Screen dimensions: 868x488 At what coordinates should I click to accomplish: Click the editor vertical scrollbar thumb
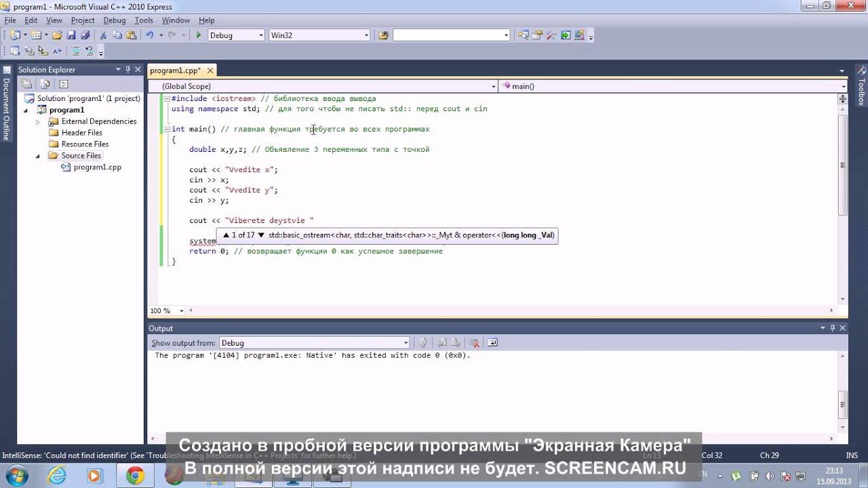[843, 165]
